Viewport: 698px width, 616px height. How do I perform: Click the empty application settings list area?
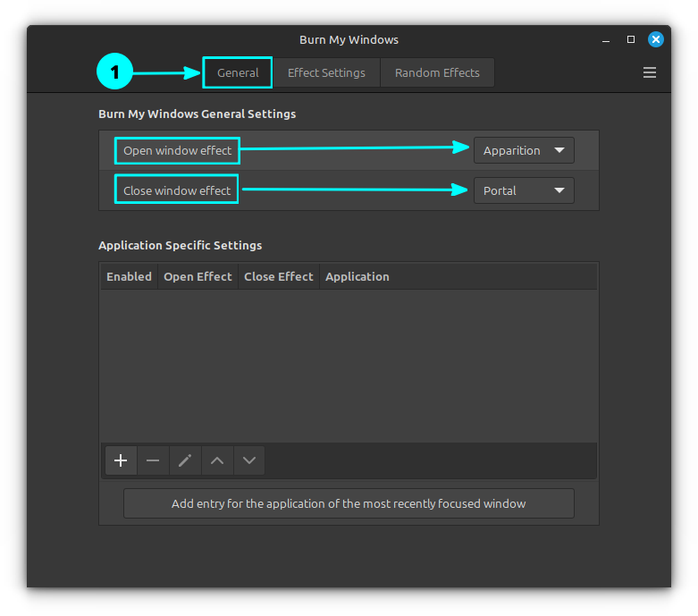349,365
